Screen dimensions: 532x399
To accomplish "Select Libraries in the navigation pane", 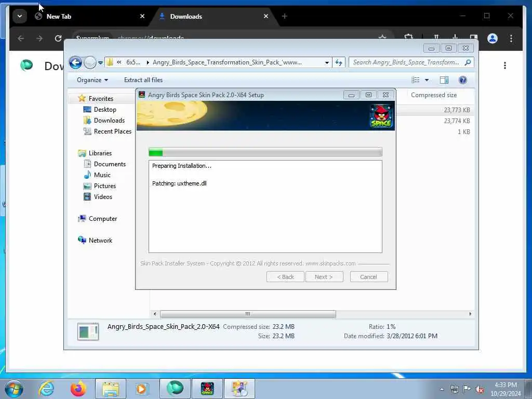I will point(100,153).
